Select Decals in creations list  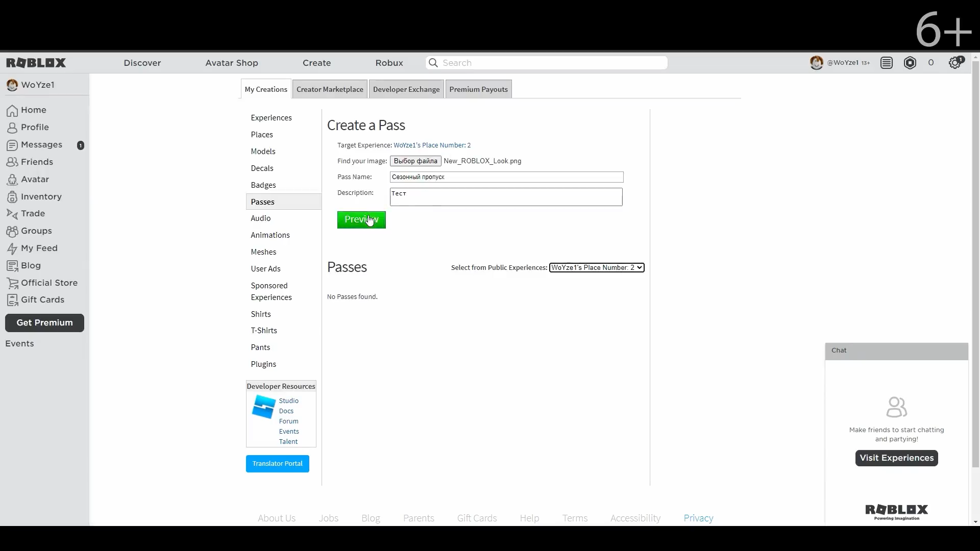262,168
